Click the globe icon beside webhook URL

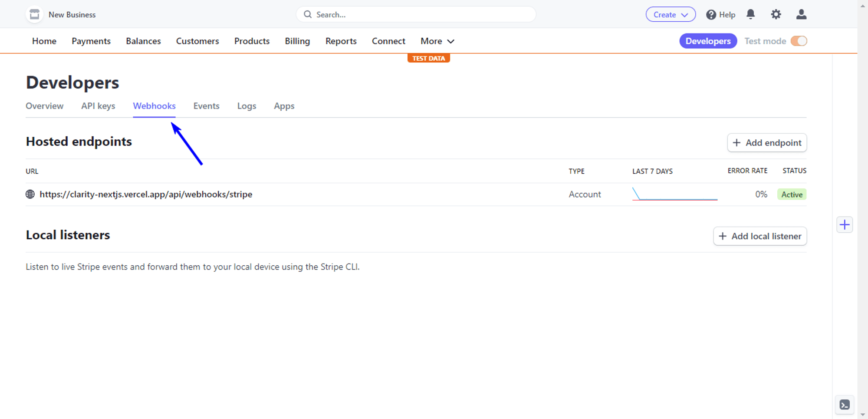coord(30,194)
